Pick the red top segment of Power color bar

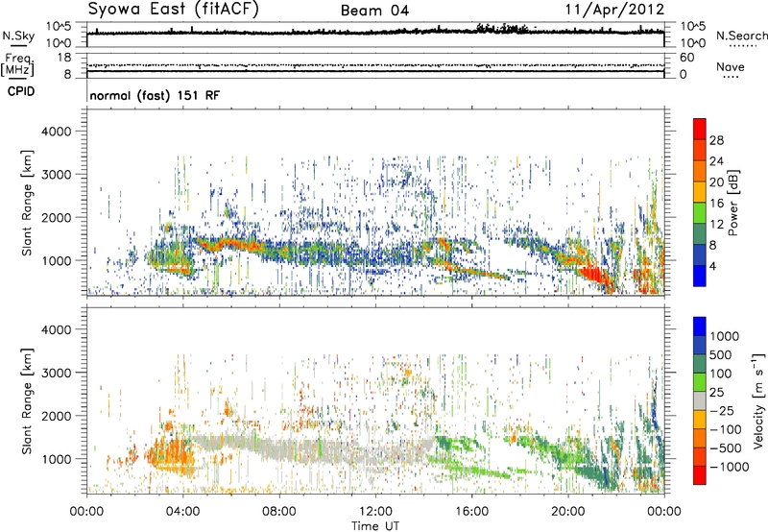click(x=700, y=130)
